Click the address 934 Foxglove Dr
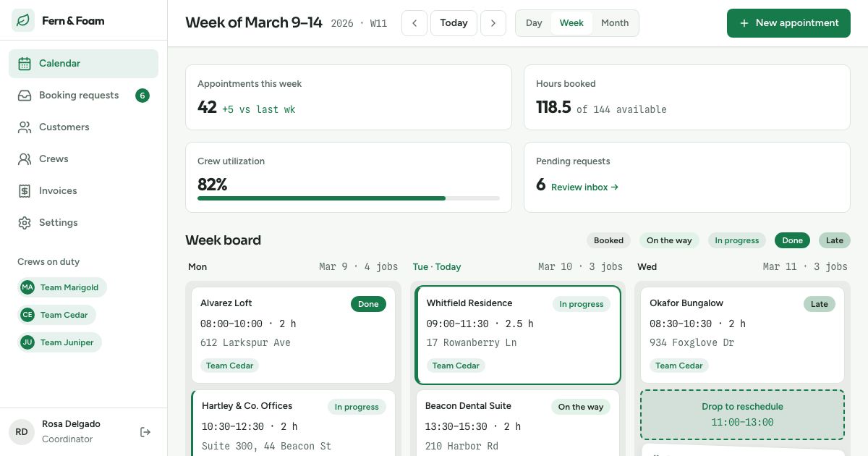 (692, 343)
